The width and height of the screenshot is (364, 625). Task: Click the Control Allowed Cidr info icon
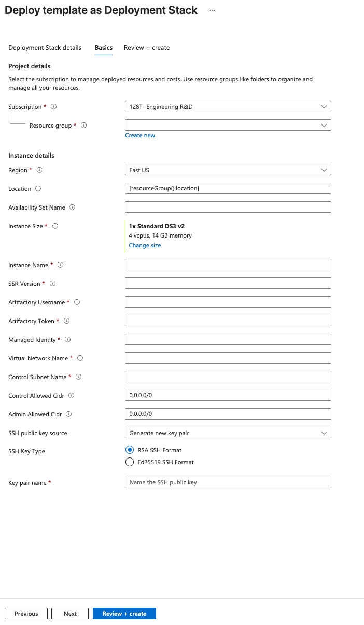tap(71, 396)
